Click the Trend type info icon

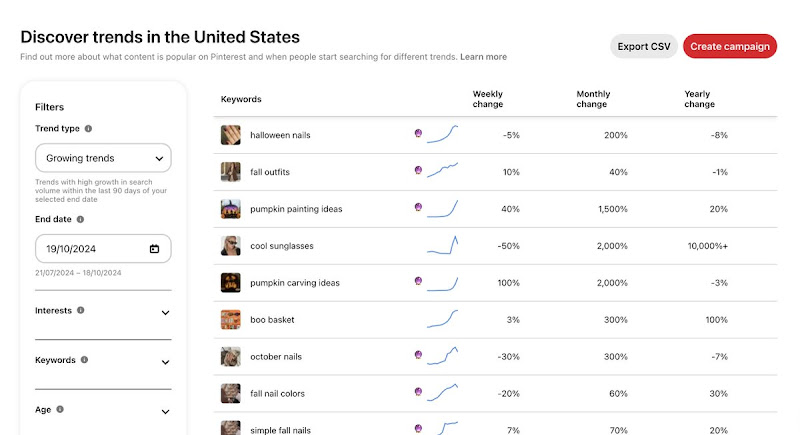[x=88, y=129]
